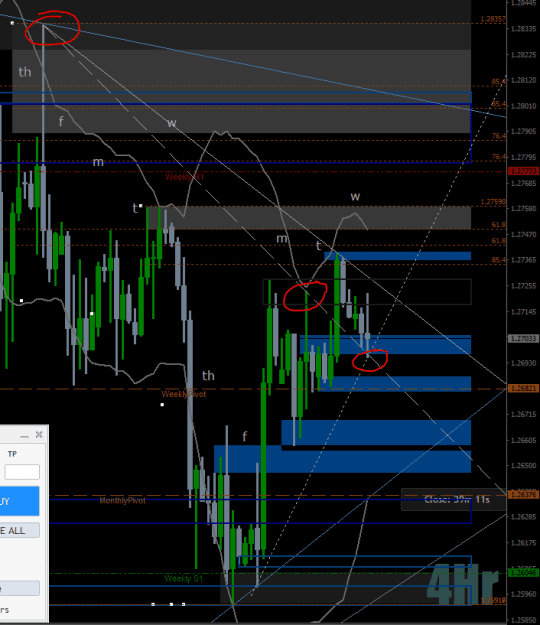
Task: Click the 1.28357 level label
Action: (x=493, y=19)
